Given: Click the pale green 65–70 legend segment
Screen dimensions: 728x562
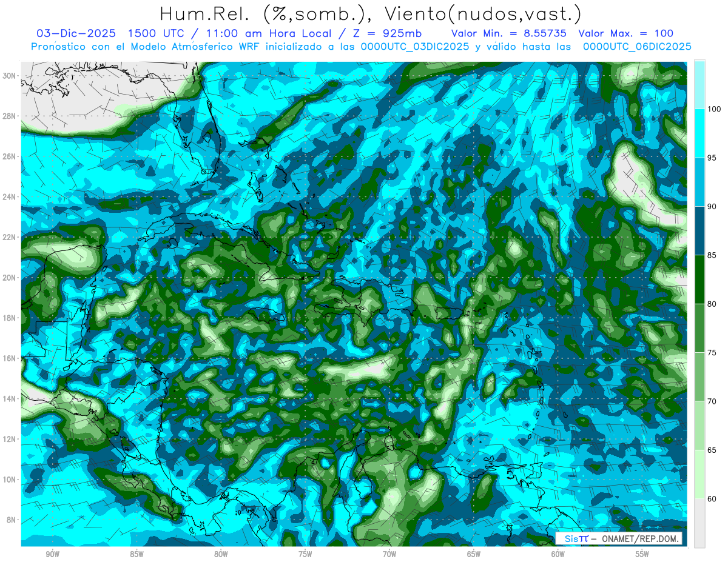Looking at the screenshot, I should point(699,426).
